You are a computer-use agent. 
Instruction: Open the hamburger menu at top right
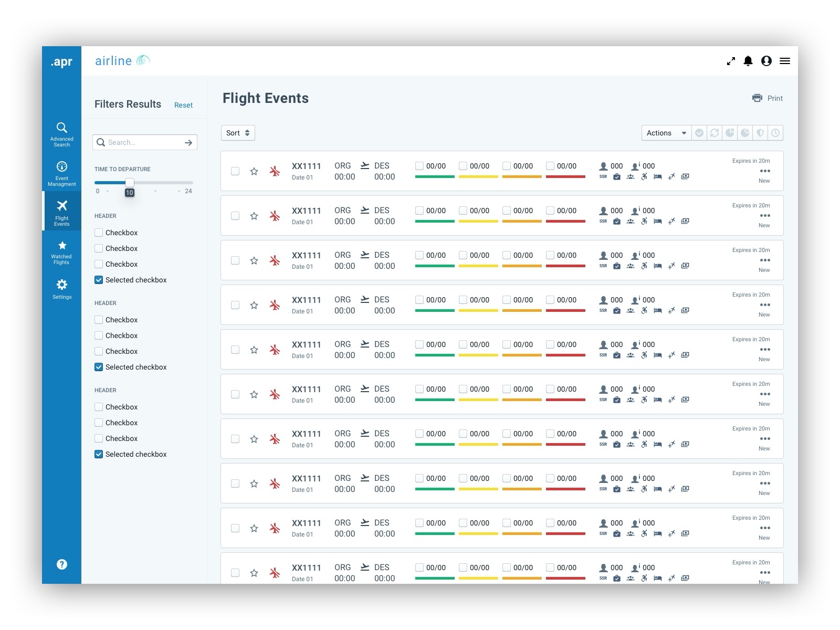tap(785, 61)
